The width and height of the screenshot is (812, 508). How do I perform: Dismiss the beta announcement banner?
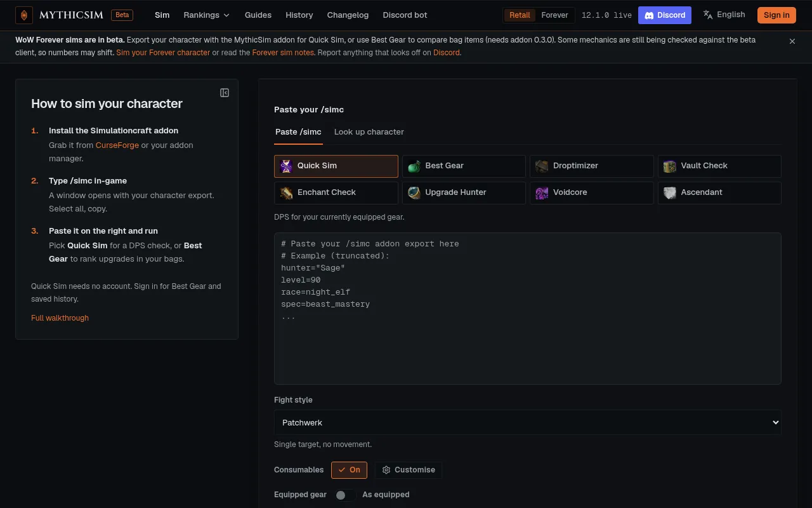pos(792,41)
